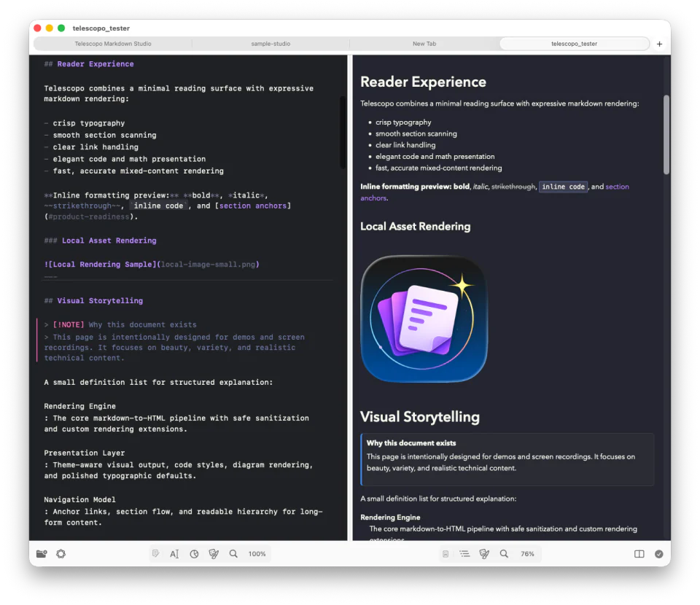This screenshot has height=605, width=700.
Task: Click the Telescopo app logo image in preview
Action: click(424, 319)
